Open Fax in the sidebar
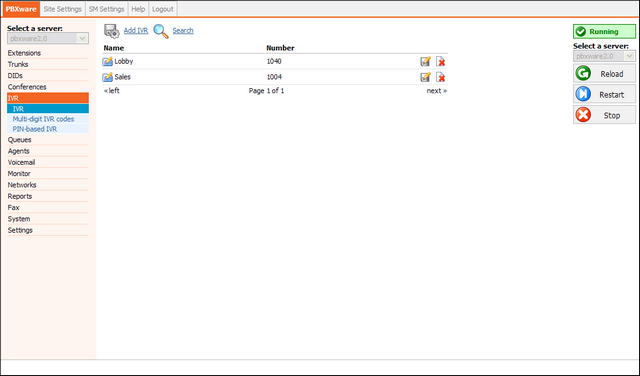 coord(48,208)
